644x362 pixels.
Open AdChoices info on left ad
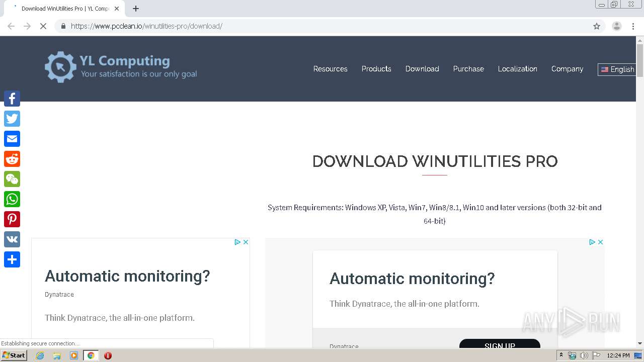(237, 242)
